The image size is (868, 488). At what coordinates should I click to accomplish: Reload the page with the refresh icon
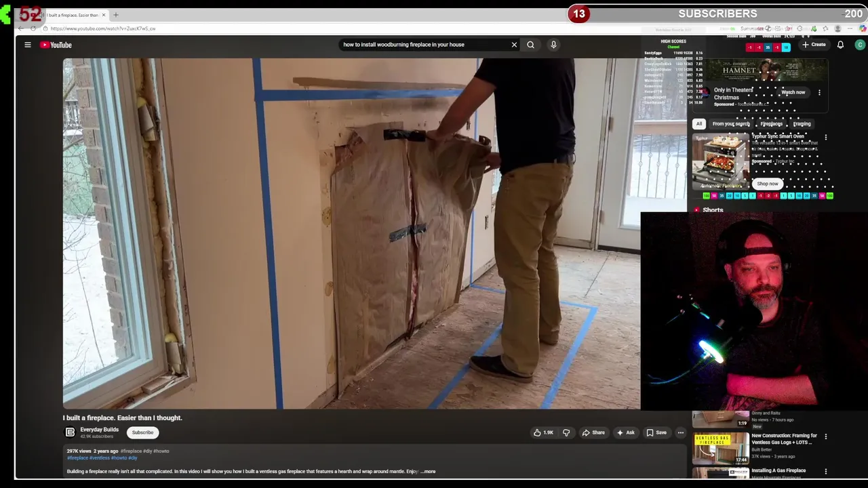tap(33, 28)
